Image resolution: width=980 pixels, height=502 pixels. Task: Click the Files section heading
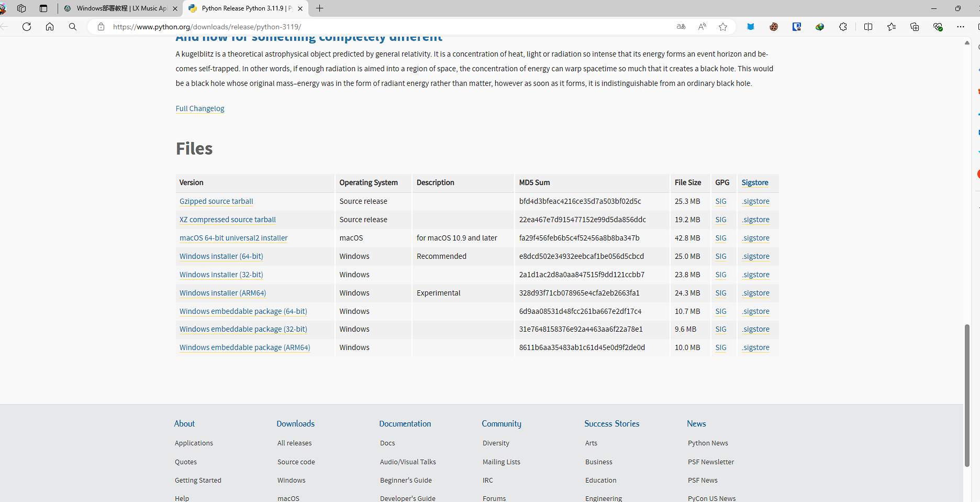pyautogui.click(x=194, y=148)
